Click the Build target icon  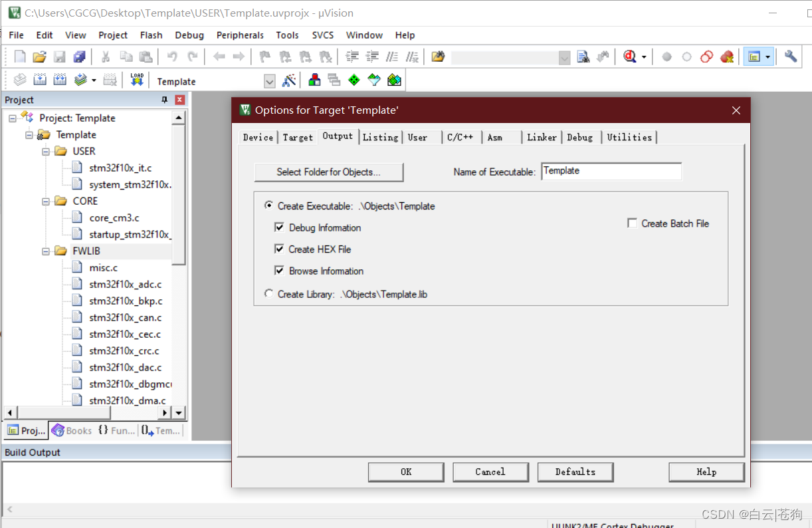pyautogui.click(x=40, y=80)
